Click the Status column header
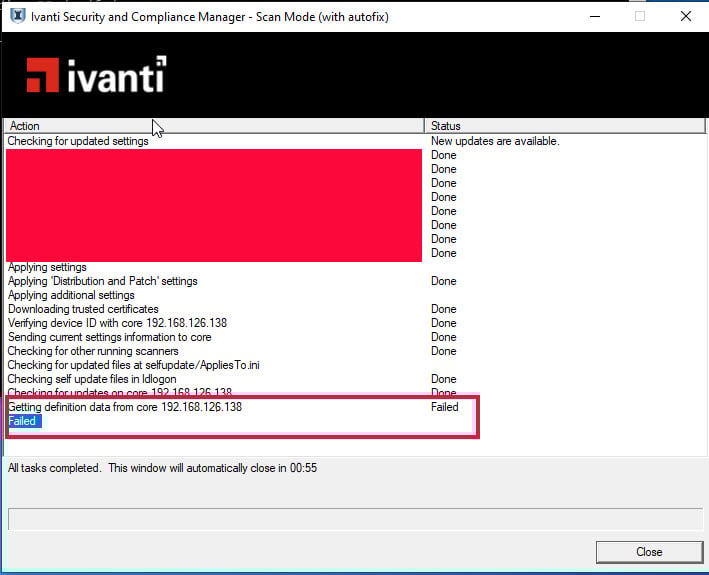Screen dimensions: 709x575 pos(564,126)
